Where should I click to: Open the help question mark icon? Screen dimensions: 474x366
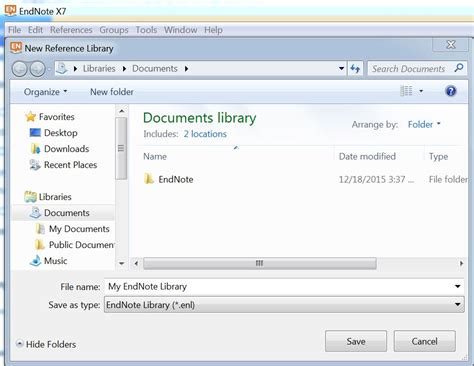point(451,91)
